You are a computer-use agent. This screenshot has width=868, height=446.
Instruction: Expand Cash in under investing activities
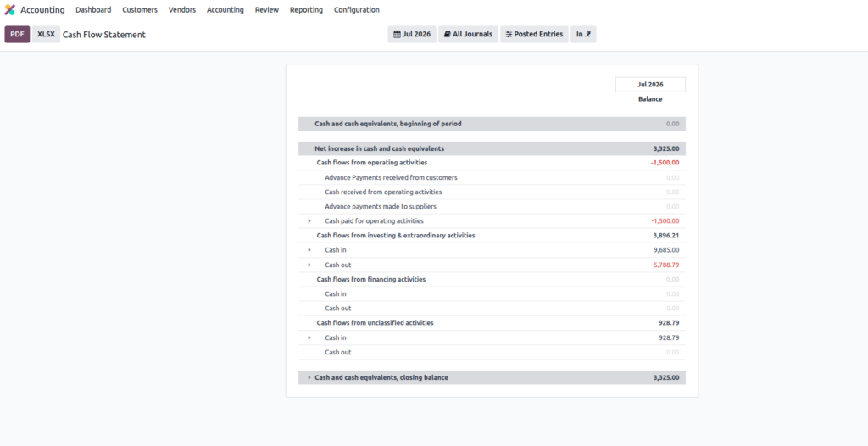point(309,250)
